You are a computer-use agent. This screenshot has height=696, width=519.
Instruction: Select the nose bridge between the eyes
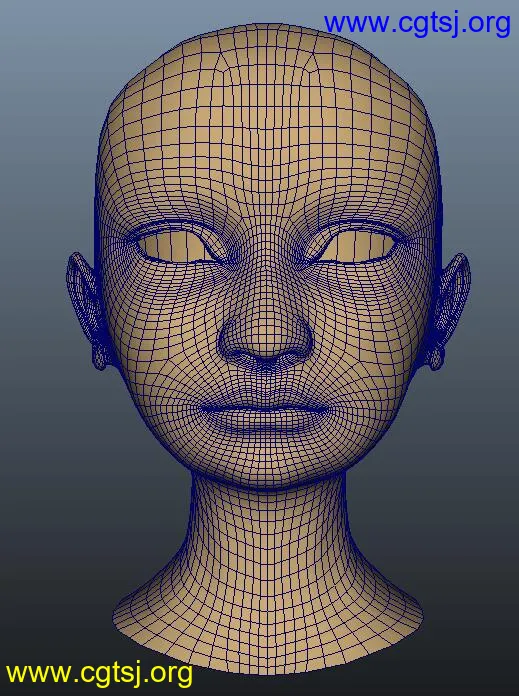pyautogui.click(x=265, y=257)
